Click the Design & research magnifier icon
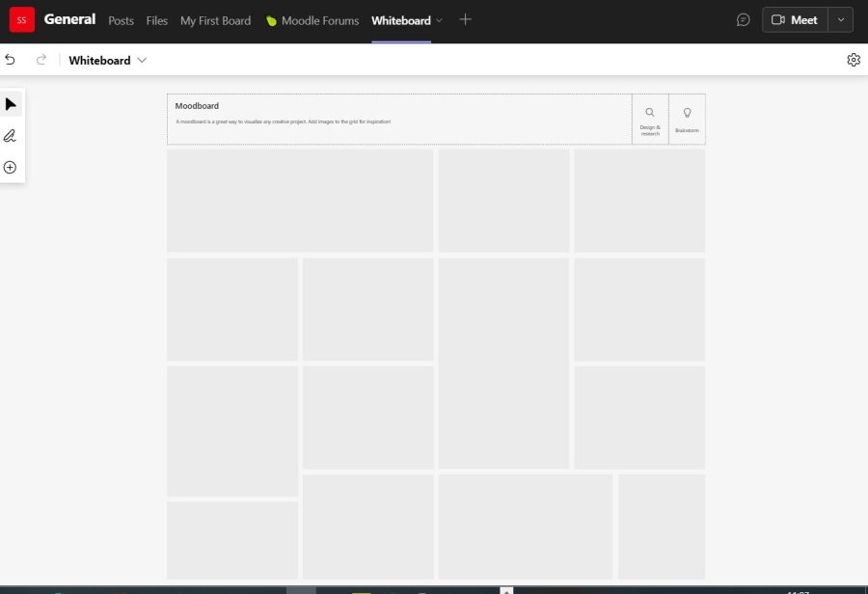868x594 pixels. point(650,111)
